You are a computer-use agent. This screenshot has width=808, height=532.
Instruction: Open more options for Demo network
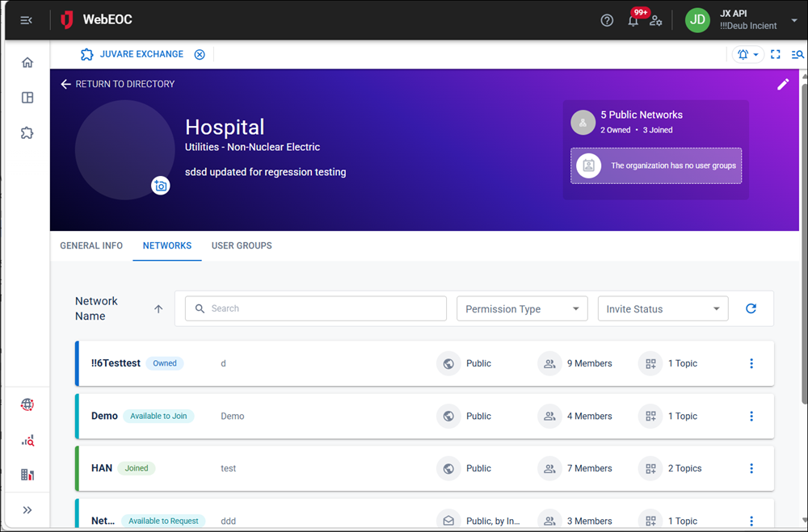751,416
